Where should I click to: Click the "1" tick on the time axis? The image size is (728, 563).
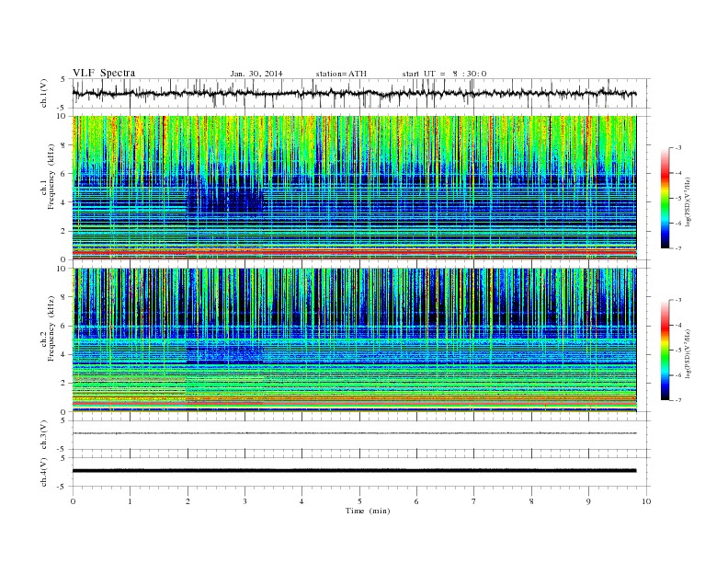pos(130,501)
